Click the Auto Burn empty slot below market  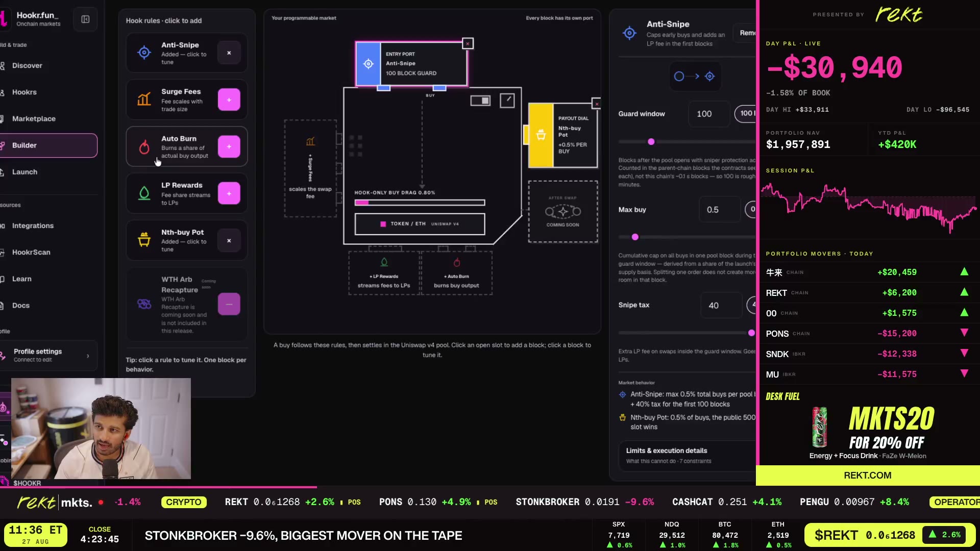[456, 273]
